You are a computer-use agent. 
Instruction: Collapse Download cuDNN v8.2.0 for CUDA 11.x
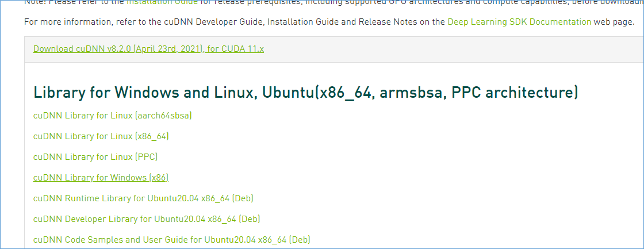pyautogui.click(x=148, y=49)
